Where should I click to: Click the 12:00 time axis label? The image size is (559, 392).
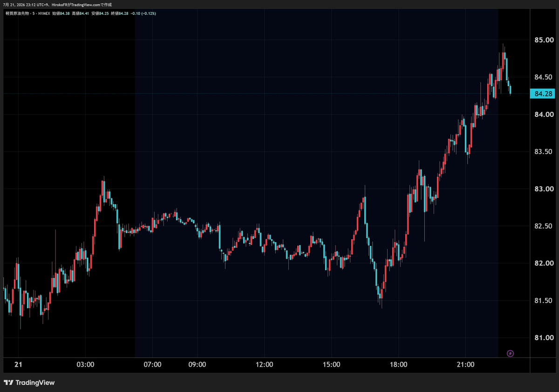pyautogui.click(x=264, y=365)
